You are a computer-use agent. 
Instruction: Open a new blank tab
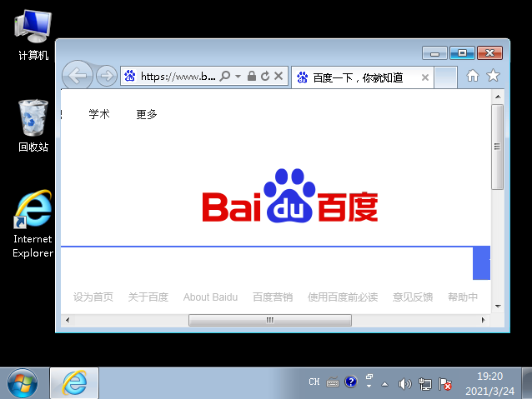[x=445, y=77]
